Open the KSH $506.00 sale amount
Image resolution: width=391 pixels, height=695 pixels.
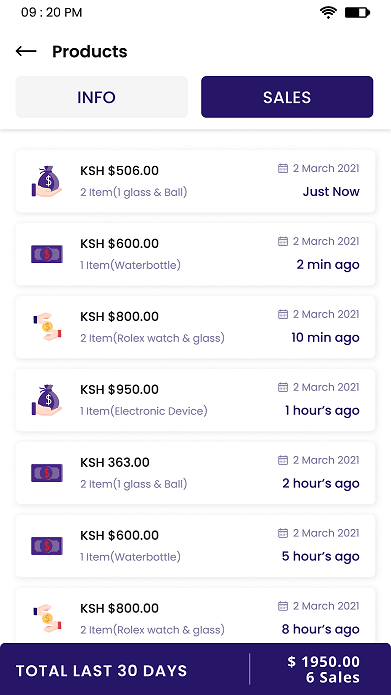point(119,171)
